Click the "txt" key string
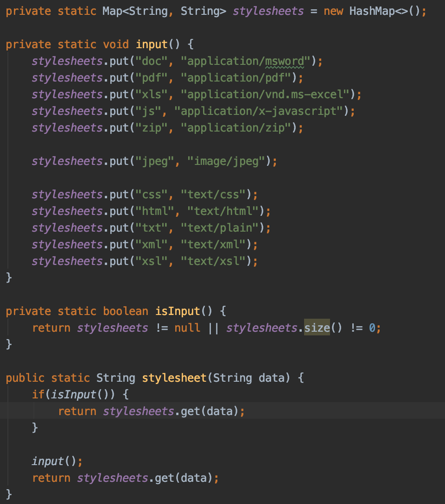This screenshot has height=504, width=445. 152,228
